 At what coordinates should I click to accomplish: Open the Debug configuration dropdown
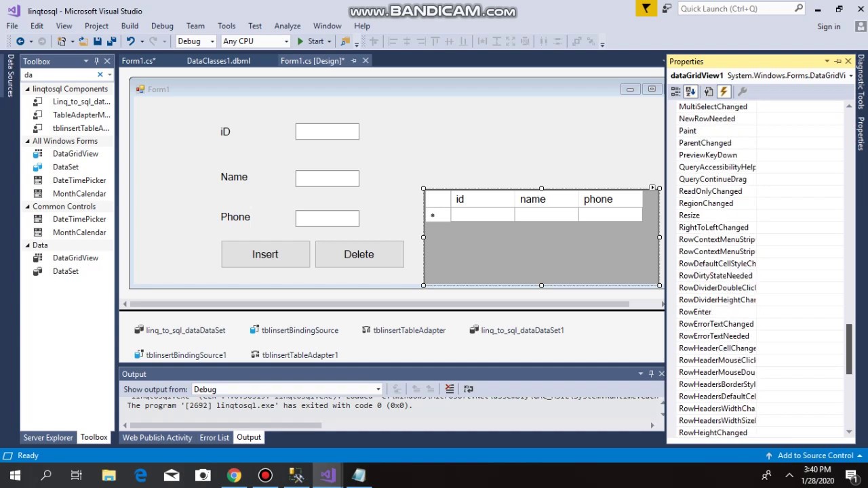click(212, 41)
